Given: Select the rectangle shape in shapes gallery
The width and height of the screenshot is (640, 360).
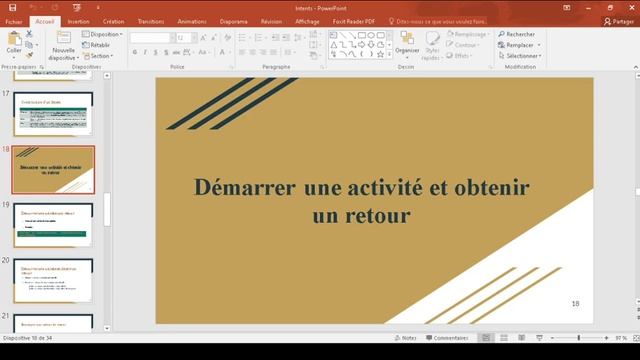Looking at the screenshot, I should click(362, 36).
